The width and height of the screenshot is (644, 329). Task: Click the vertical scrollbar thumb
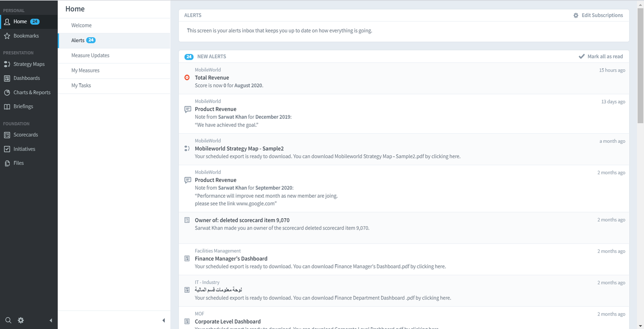pyautogui.click(x=640, y=66)
